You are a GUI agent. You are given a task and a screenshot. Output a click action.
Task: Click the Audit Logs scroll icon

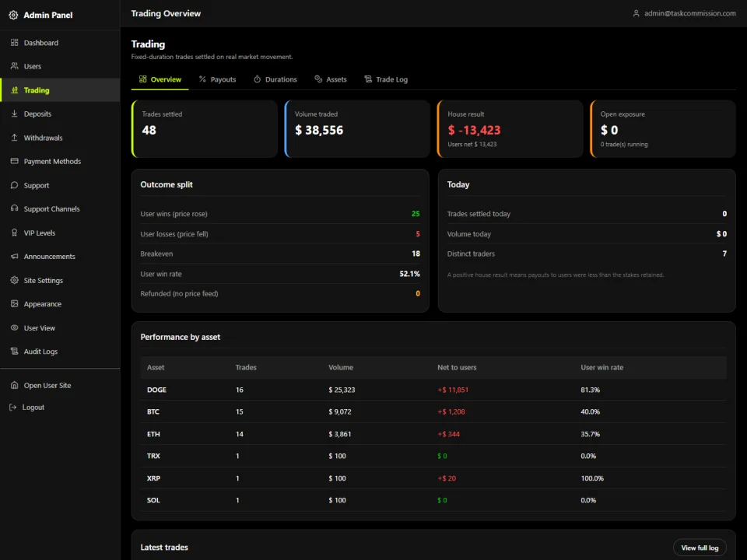pos(14,351)
